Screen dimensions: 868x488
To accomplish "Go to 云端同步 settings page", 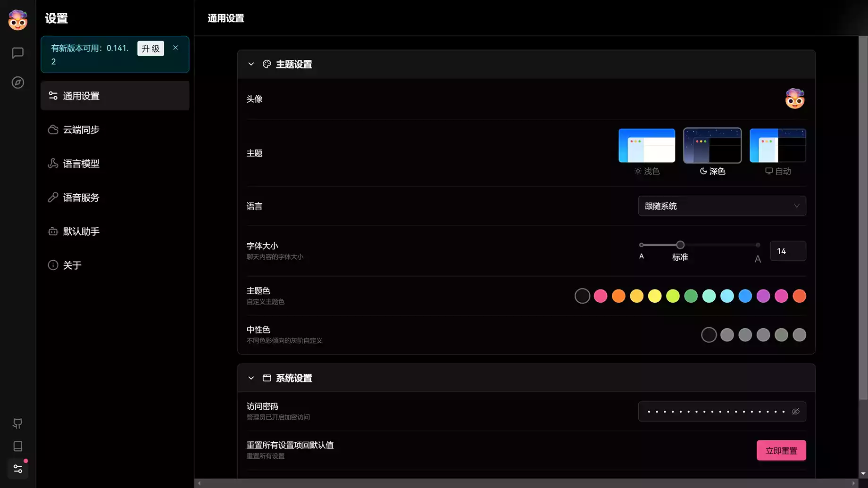I will [81, 130].
